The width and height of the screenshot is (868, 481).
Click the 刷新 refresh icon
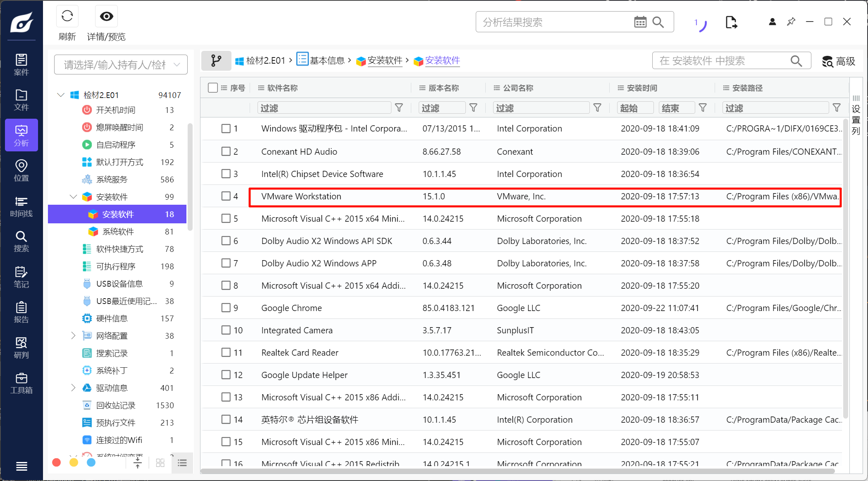[x=67, y=17]
